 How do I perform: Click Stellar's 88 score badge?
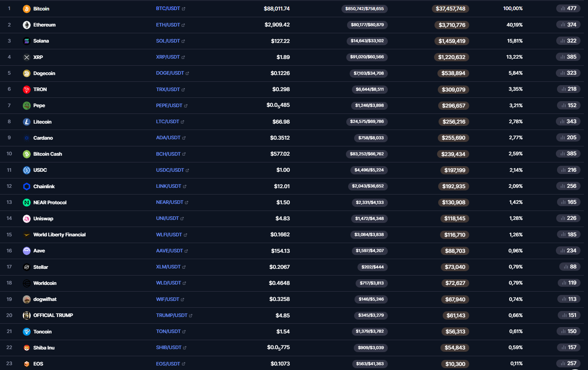tap(569, 267)
